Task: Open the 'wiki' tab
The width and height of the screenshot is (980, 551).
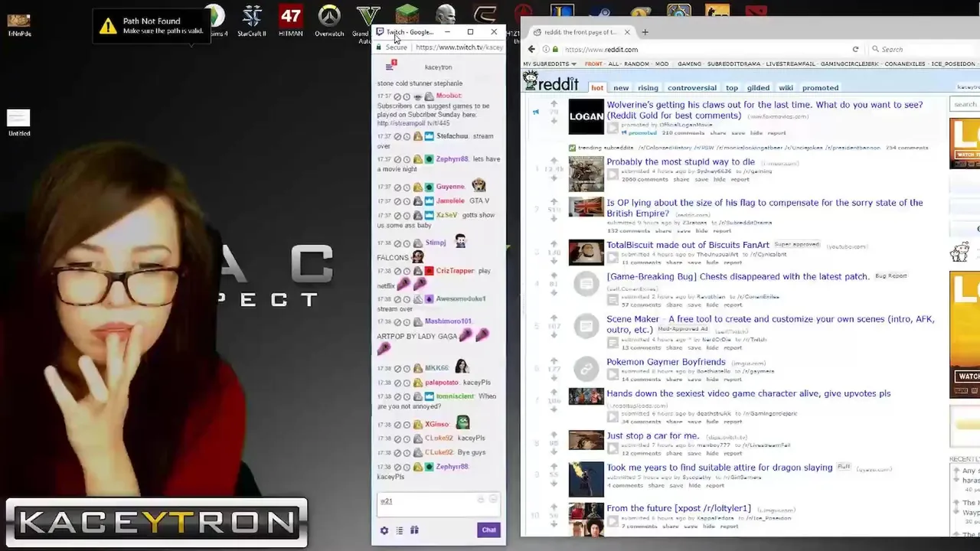Action: 786,88
